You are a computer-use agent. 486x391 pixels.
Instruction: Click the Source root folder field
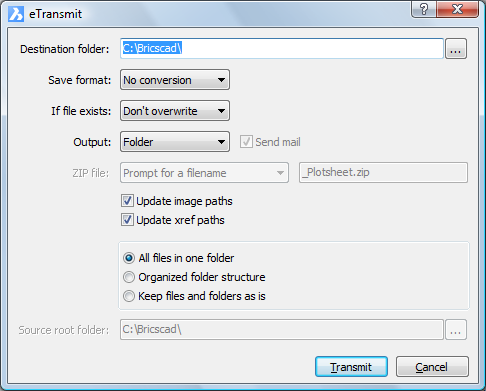(282, 330)
